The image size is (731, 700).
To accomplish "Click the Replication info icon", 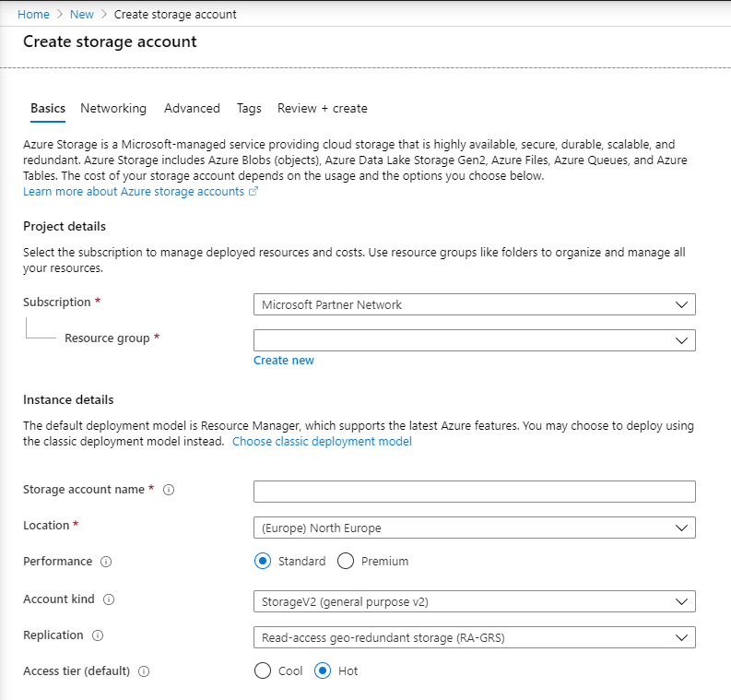I will tap(98, 635).
